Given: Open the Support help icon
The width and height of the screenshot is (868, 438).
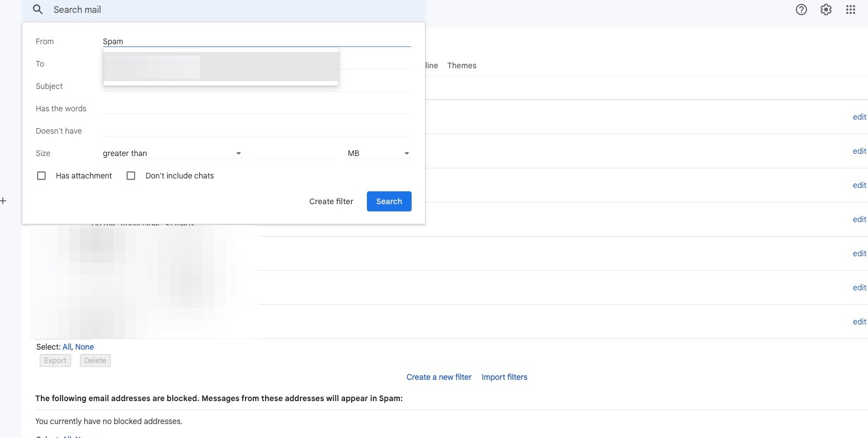Looking at the screenshot, I should pos(801,10).
